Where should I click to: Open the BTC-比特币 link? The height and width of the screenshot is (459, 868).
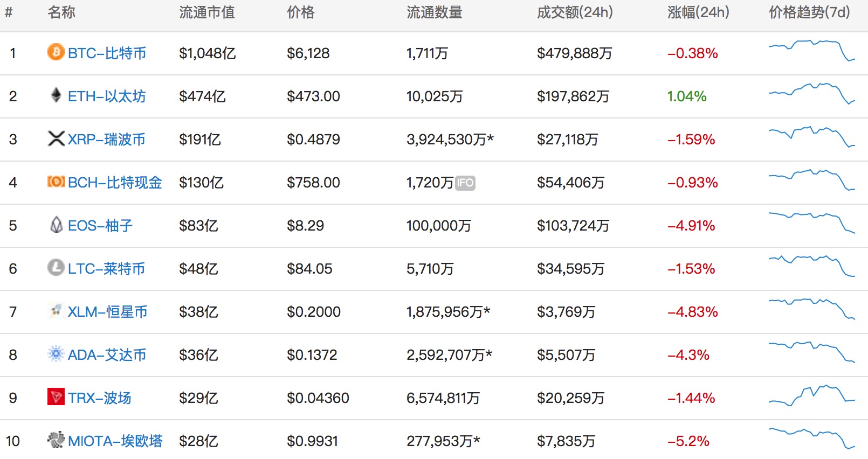107,53
